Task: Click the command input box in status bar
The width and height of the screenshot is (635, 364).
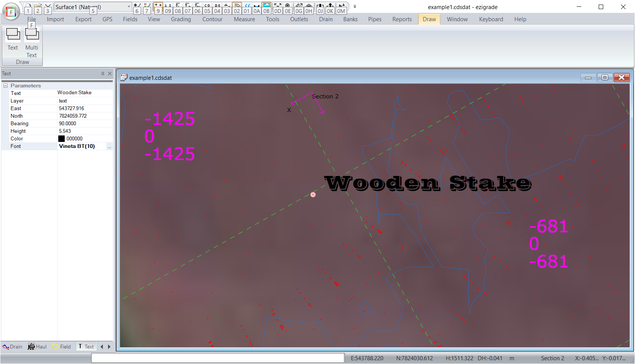Action: click(x=218, y=358)
